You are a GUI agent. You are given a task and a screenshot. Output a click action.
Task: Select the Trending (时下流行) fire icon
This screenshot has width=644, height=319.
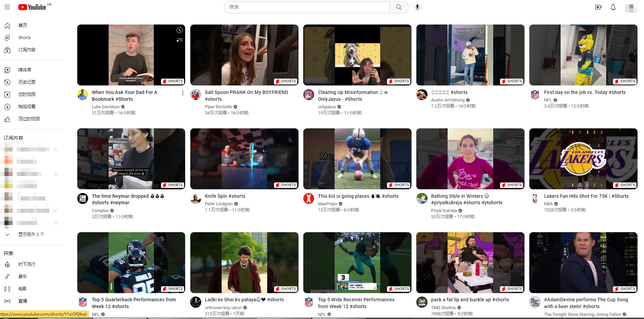pyautogui.click(x=7, y=264)
